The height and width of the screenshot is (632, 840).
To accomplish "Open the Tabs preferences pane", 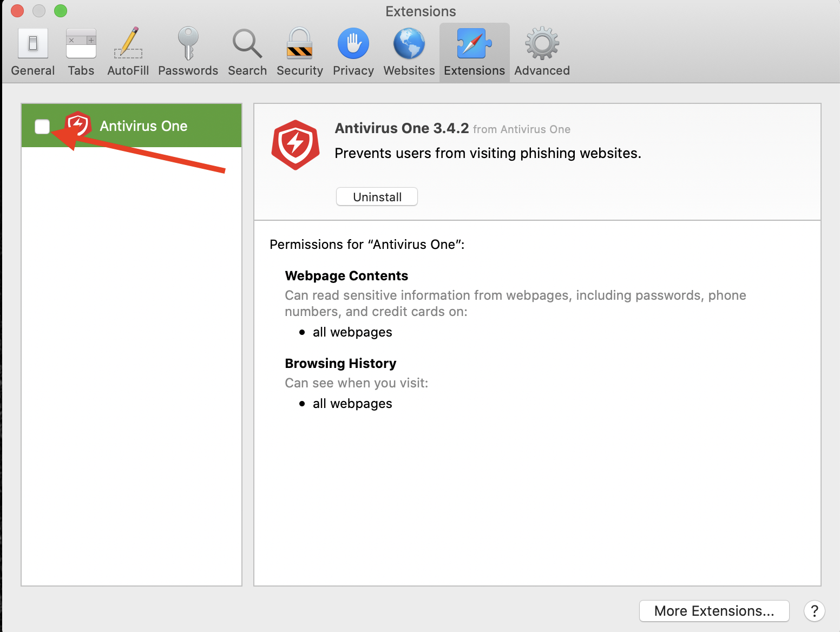I will click(81, 52).
